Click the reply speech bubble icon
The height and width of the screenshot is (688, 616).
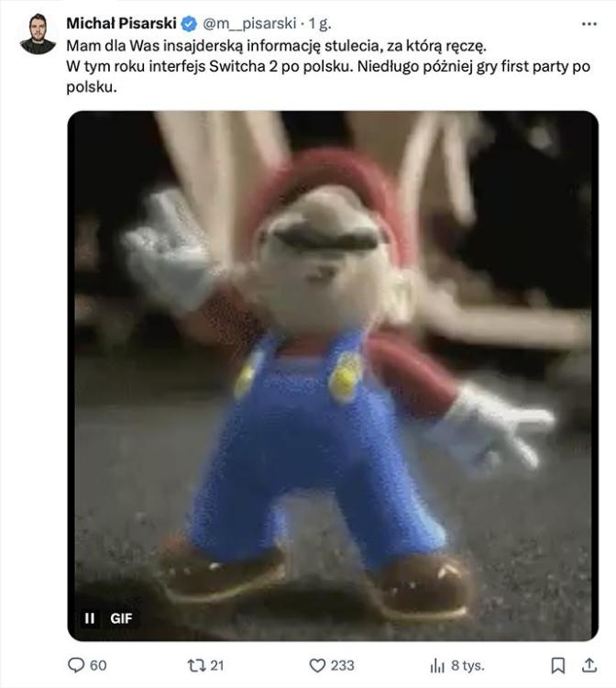tap(76, 665)
